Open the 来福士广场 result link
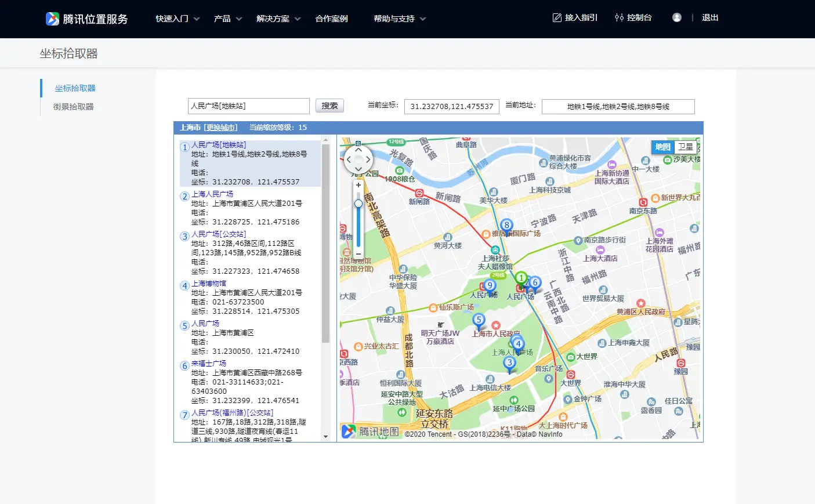This screenshot has width=815, height=504. click(x=209, y=364)
